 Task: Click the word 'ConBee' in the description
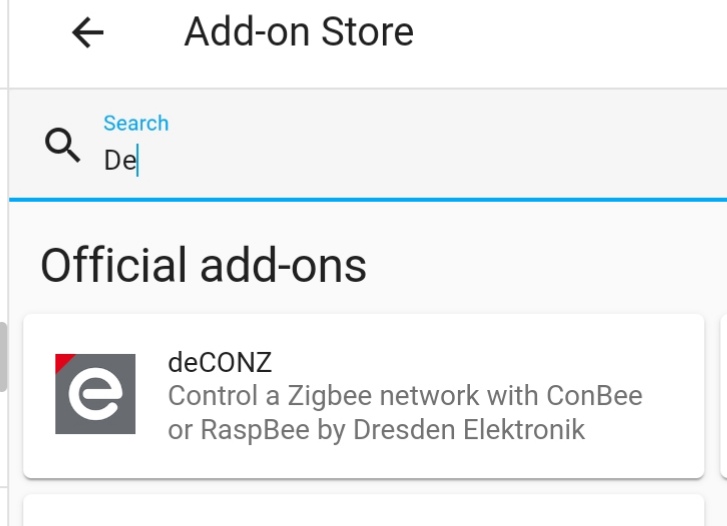tap(594, 396)
